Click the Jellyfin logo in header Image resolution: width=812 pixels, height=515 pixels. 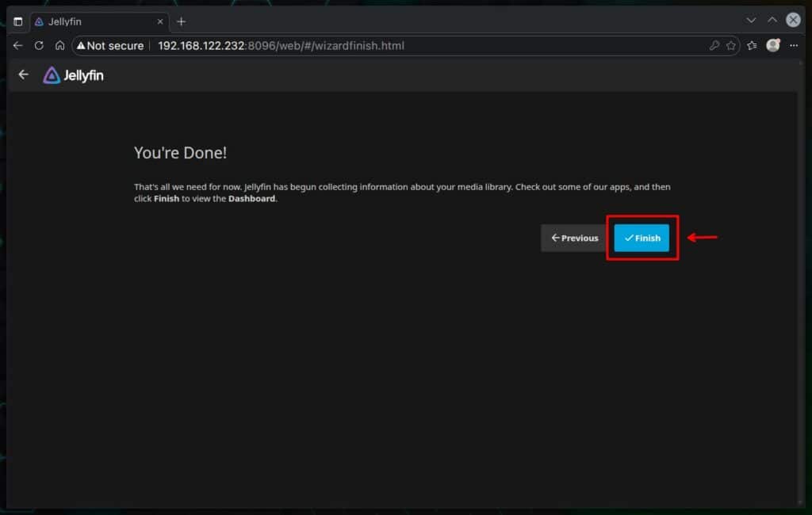coord(73,75)
